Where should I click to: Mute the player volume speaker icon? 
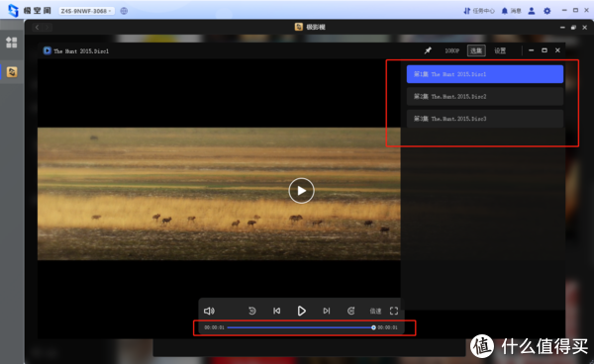[x=209, y=311]
